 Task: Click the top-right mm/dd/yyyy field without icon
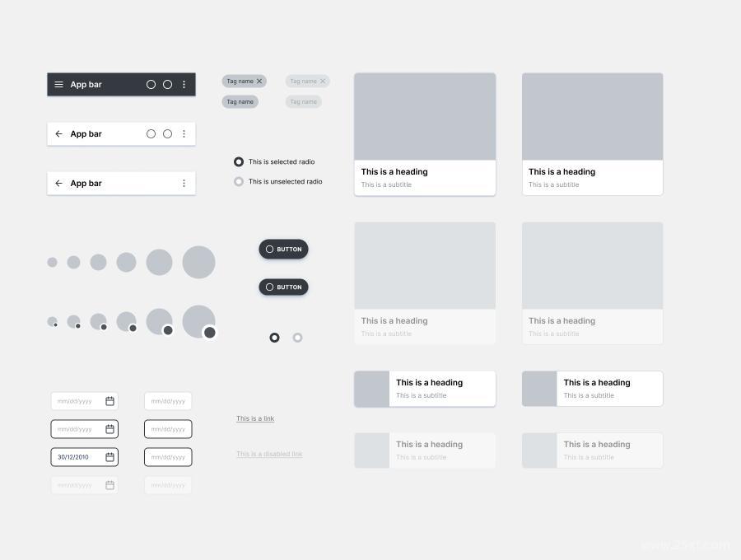pos(168,401)
